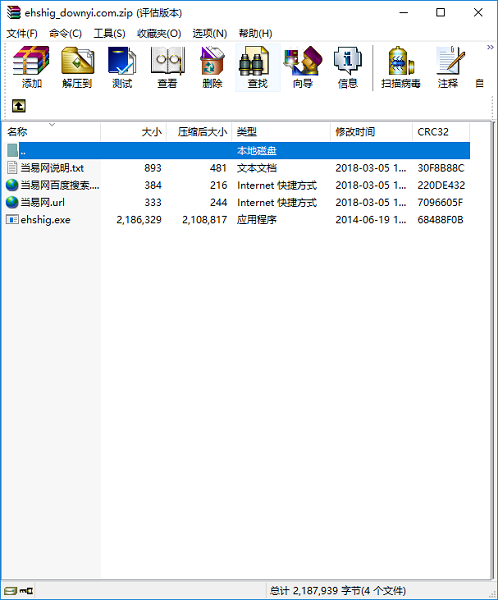Click the parent folder icon in '..' row
The image size is (498, 600).
click(12, 150)
